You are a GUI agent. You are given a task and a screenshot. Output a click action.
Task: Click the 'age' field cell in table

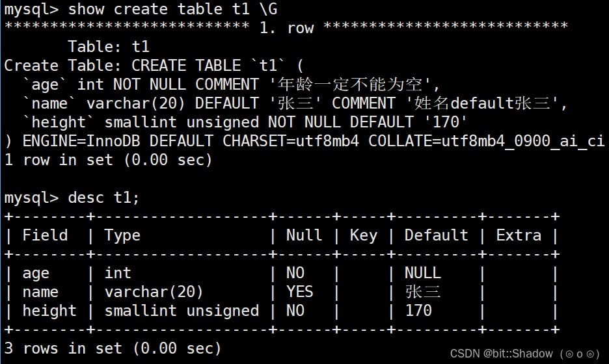(x=36, y=274)
